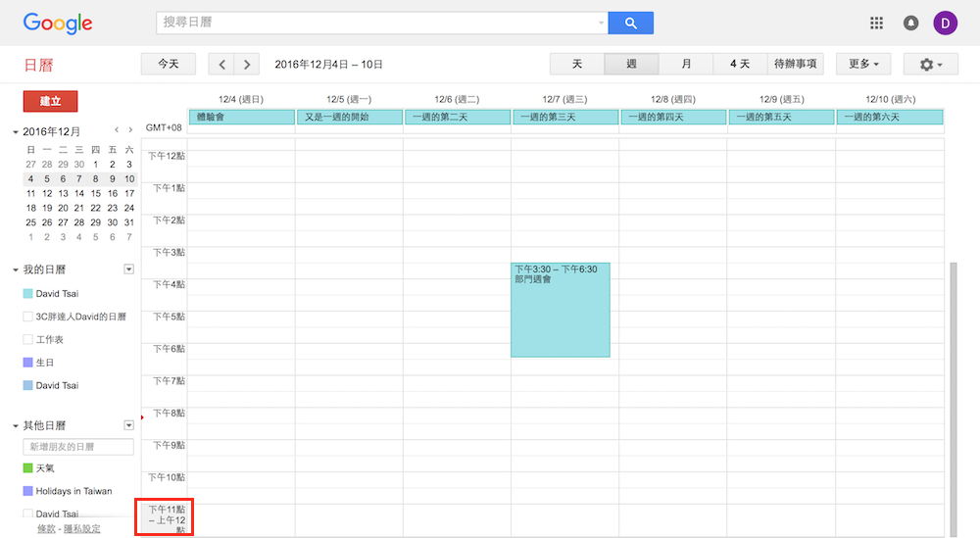Click the 今天 button
The image size is (980, 538).
pos(168,65)
